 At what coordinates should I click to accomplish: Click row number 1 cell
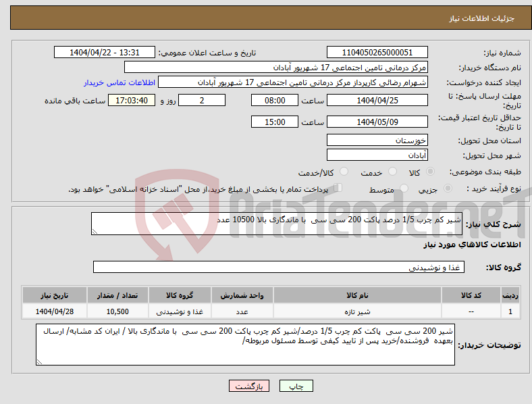point(510,311)
